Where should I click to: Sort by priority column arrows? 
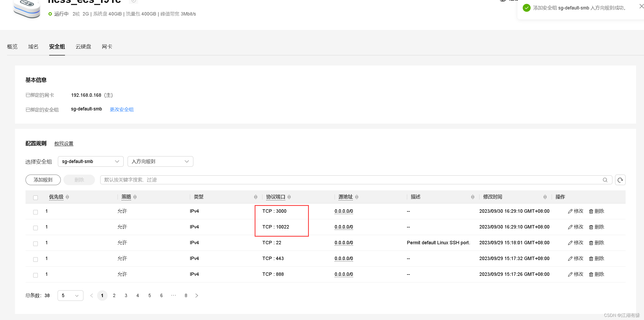(x=67, y=197)
